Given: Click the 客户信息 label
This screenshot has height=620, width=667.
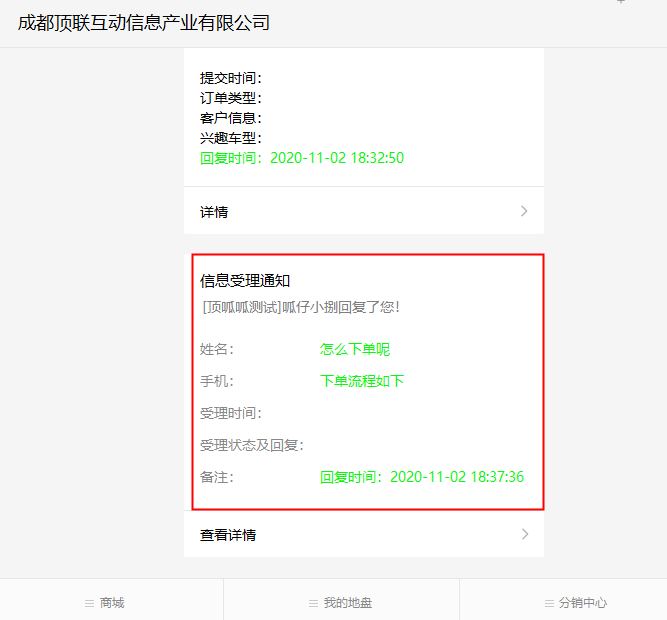Looking at the screenshot, I should [231, 118].
